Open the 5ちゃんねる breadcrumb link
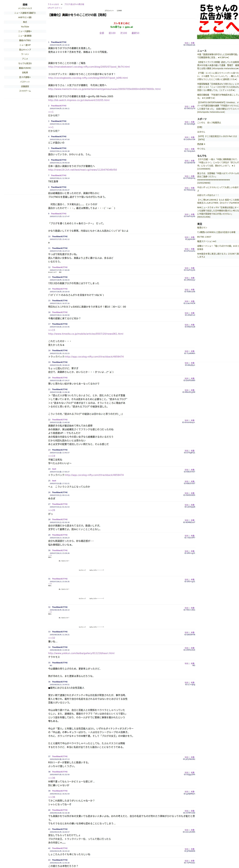This screenshot has height=868, width=239. point(53,4)
